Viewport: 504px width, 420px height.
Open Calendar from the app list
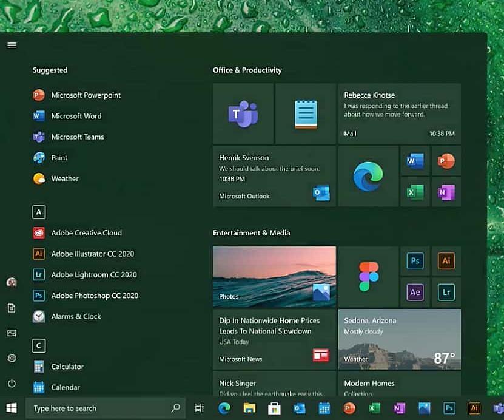point(56,387)
